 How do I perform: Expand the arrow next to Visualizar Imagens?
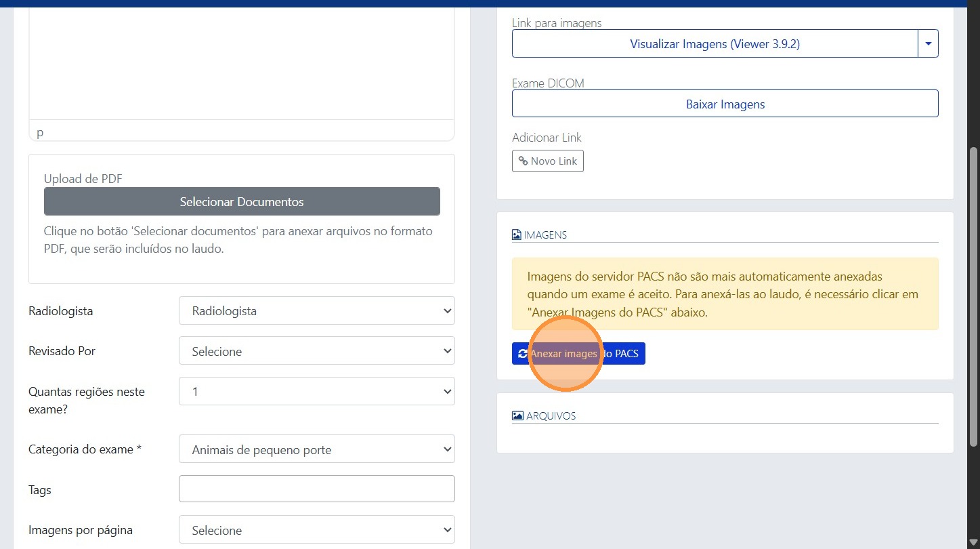[928, 43]
